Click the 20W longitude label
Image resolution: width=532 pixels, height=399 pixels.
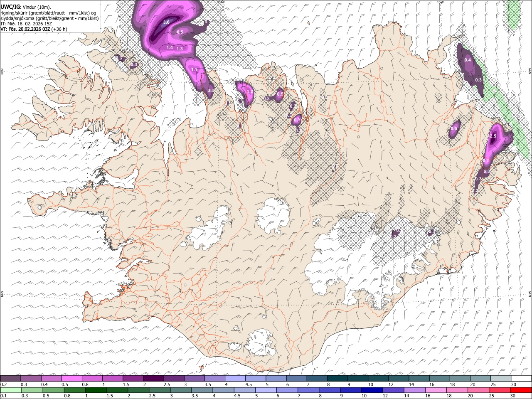tap(221, 2)
